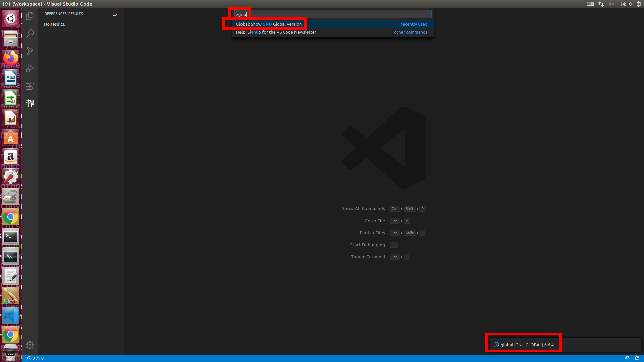Switch to Visual Studio Code dock icon
The height and width of the screenshot is (362, 644).
tap(11, 316)
